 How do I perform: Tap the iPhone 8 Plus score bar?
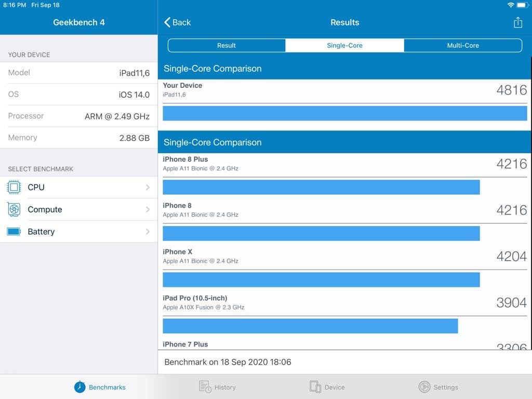tap(321, 187)
